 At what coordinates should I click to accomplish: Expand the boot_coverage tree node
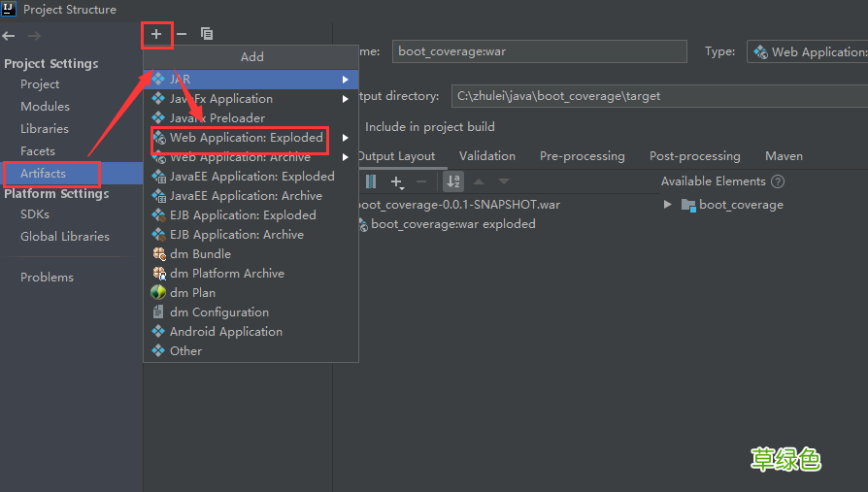click(x=668, y=205)
